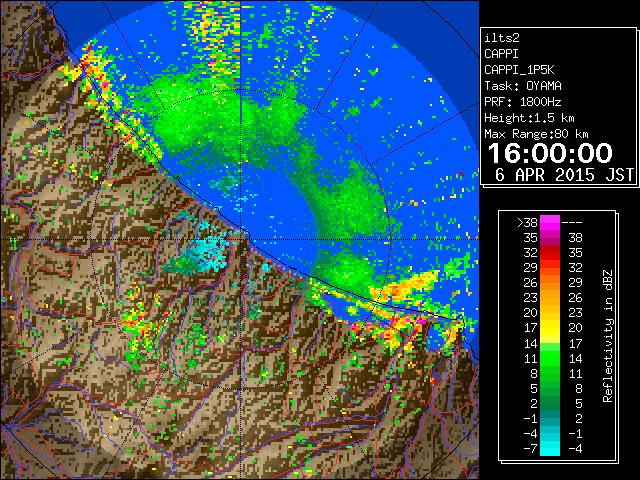
Task: Select the "PRF: 1800Hz" text
Action: (x=523, y=102)
